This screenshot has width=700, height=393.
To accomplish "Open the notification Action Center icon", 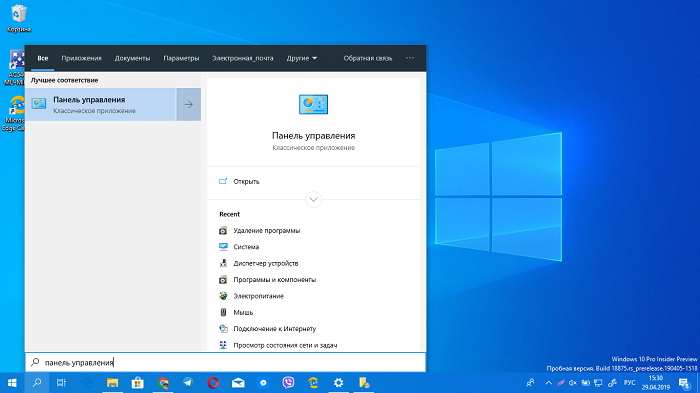I will coord(684,383).
